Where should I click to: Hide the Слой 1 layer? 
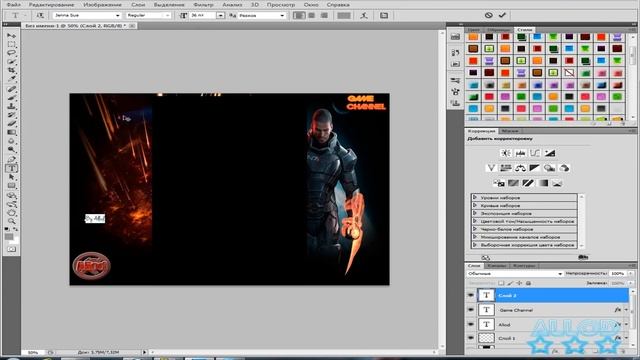pos(471,338)
